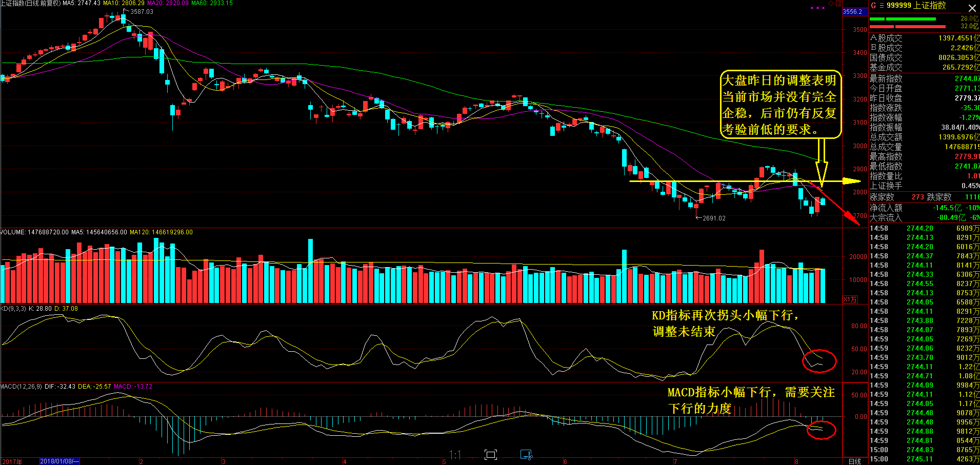Click the 日线 period label at bottom right

(854, 461)
